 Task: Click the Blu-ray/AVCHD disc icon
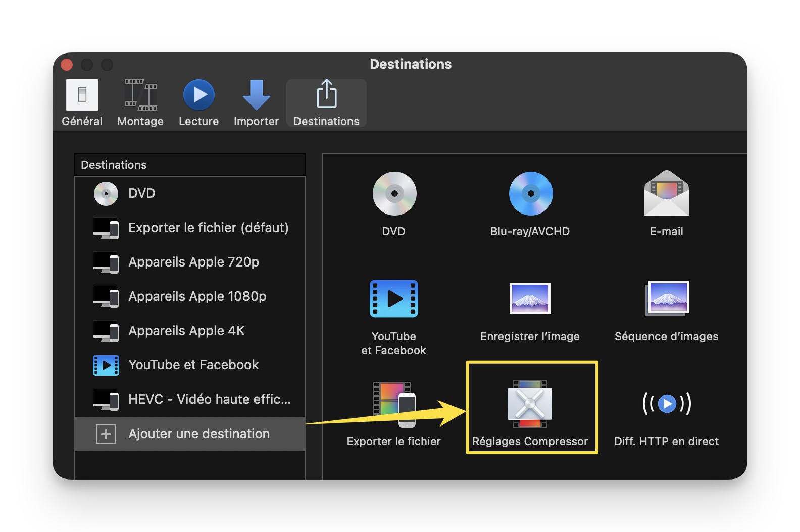click(x=531, y=193)
